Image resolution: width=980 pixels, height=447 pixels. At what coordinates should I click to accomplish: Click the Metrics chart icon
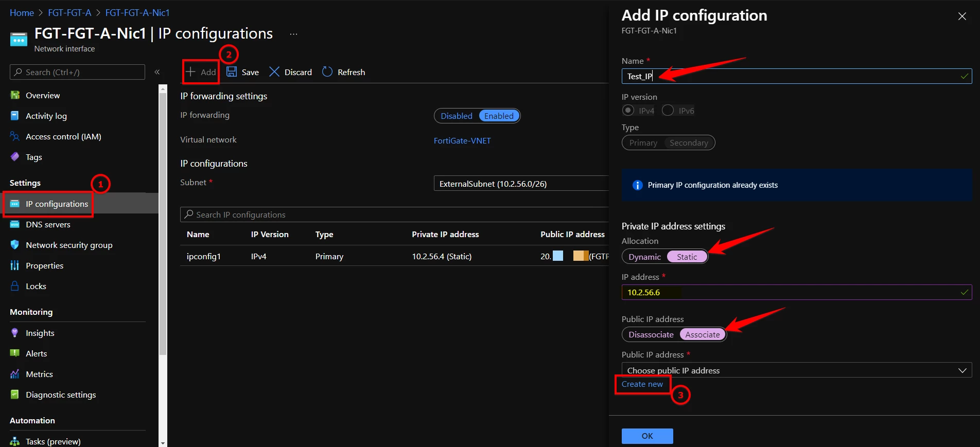pos(15,374)
